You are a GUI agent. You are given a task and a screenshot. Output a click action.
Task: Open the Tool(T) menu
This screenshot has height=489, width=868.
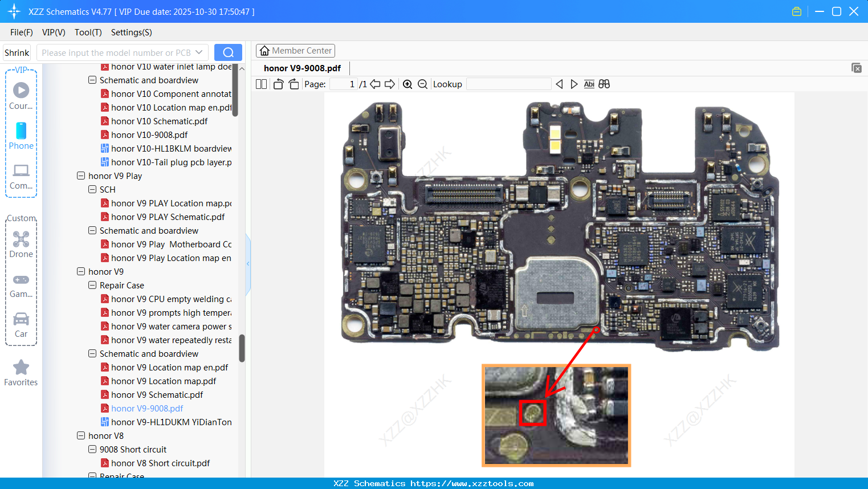pyautogui.click(x=88, y=32)
